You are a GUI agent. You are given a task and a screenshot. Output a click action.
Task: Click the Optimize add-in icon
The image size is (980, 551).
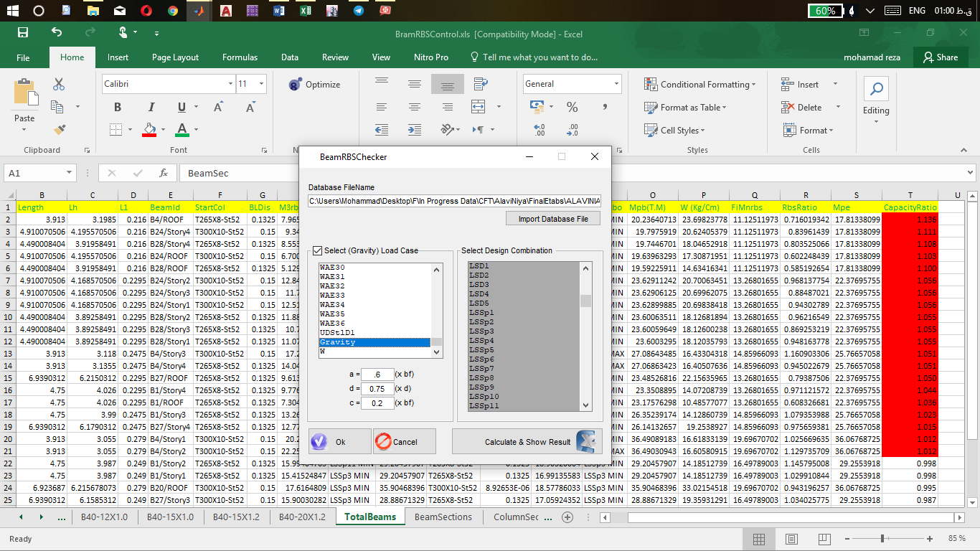coord(296,85)
